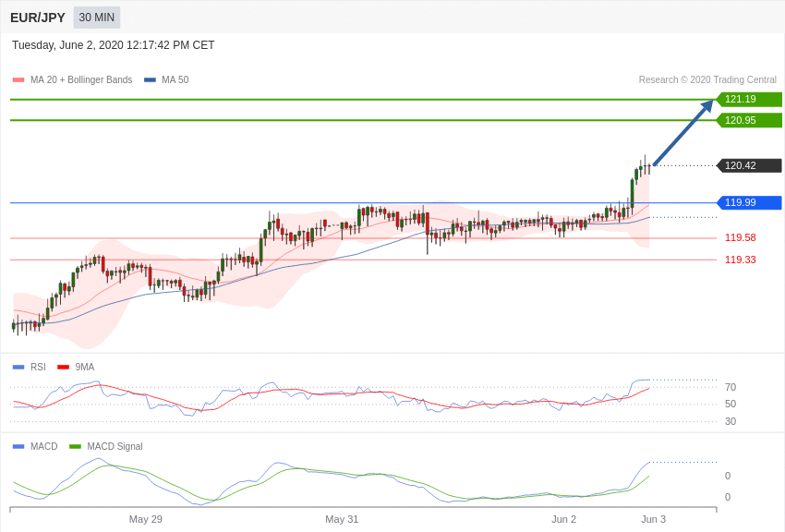Click the Research © 2020 Trading Central credit
This screenshot has width=785, height=532.
[x=707, y=79]
